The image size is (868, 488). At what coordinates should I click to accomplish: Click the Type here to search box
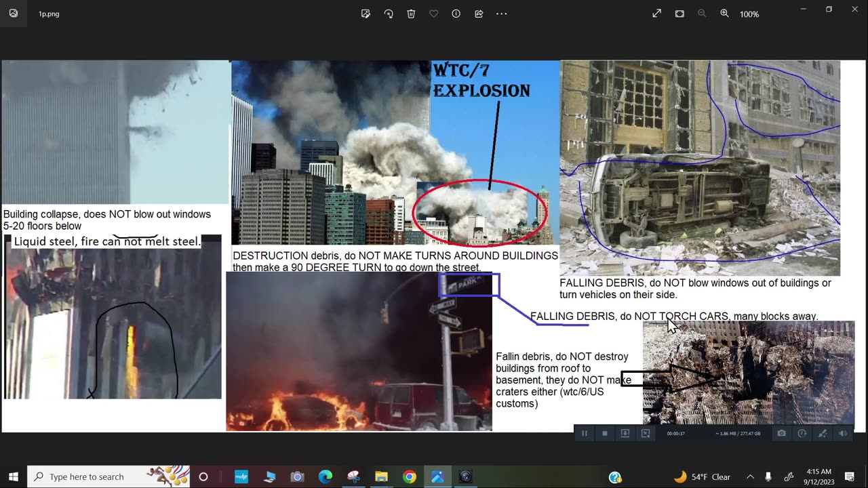[108, 476]
